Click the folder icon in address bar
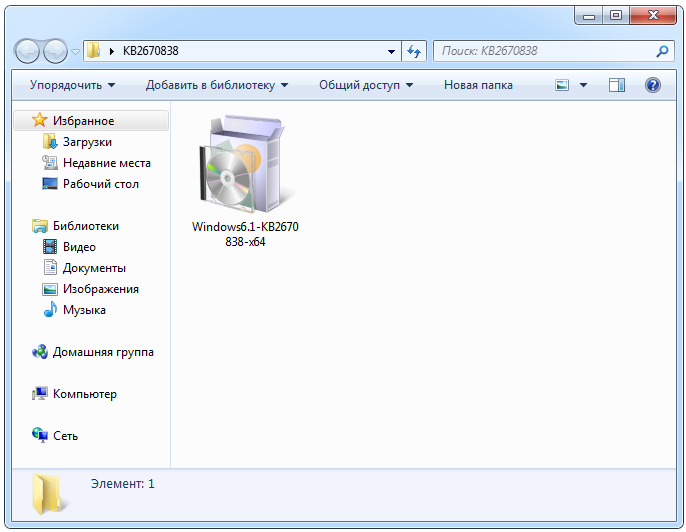 coord(93,51)
